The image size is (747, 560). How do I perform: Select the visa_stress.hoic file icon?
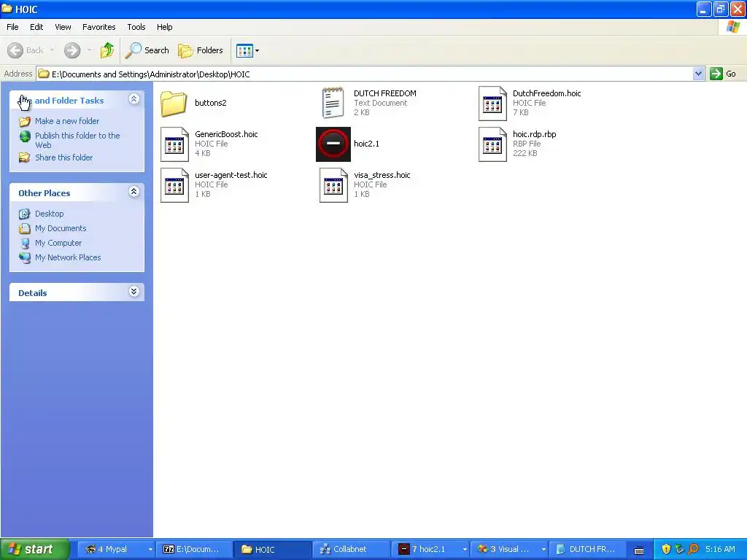pos(333,185)
